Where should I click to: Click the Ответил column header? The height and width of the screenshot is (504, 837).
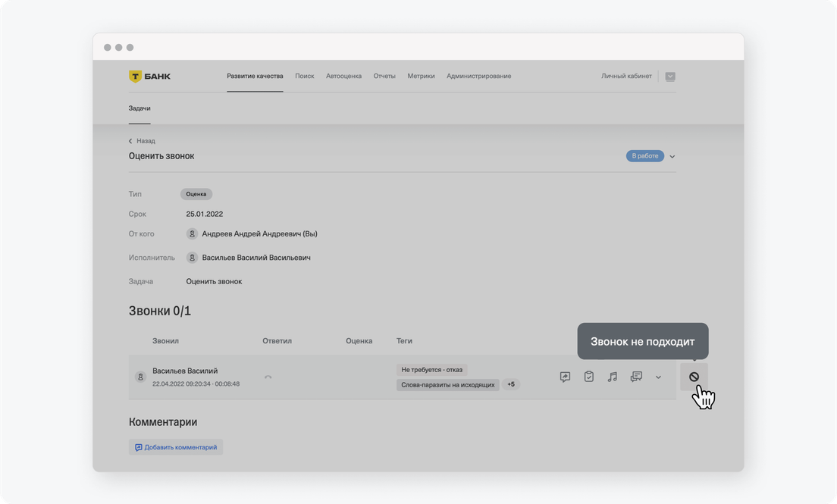(277, 340)
